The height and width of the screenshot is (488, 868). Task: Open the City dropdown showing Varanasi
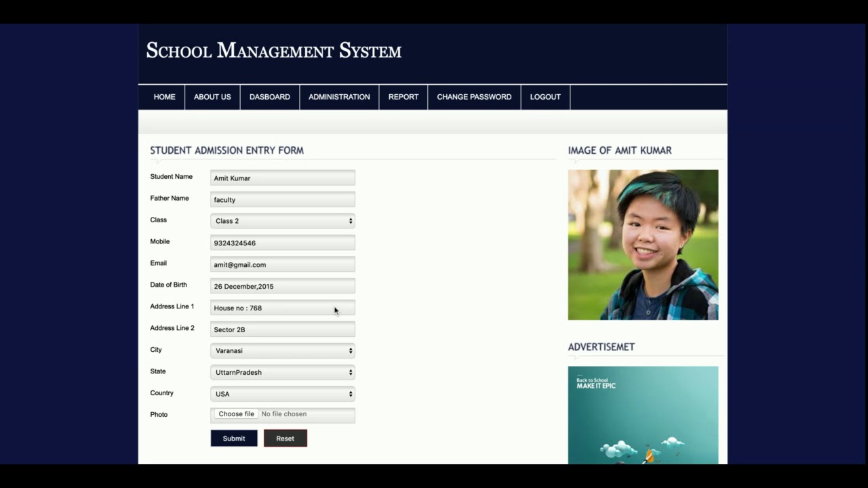pyautogui.click(x=283, y=350)
